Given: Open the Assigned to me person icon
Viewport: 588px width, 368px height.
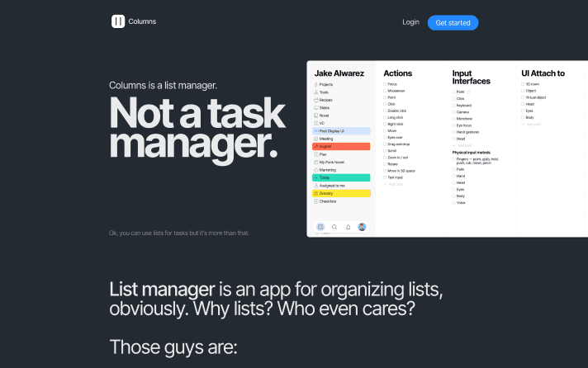Looking at the screenshot, I should click(315, 186).
